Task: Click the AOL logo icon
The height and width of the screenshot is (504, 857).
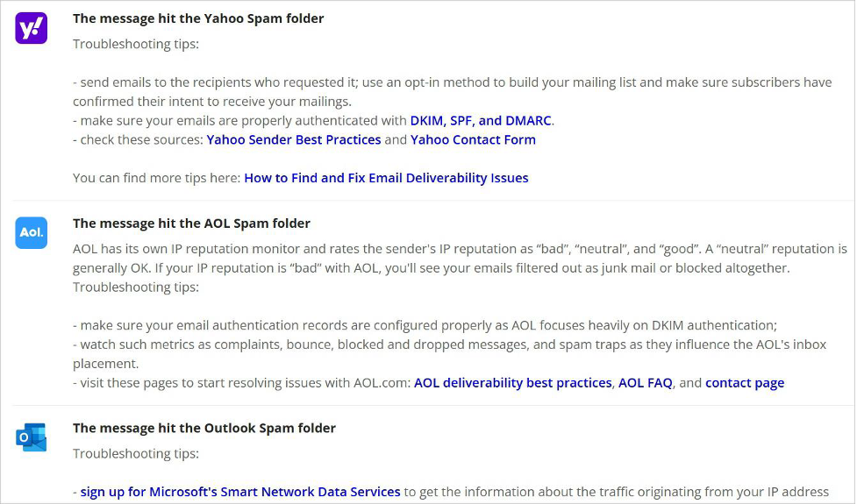Action: click(32, 232)
